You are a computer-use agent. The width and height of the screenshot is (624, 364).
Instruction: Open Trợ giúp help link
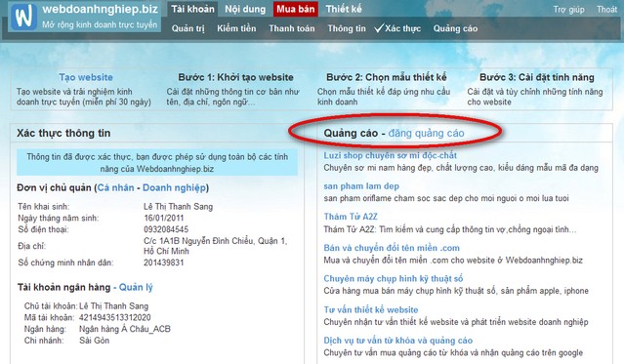[568, 9]
